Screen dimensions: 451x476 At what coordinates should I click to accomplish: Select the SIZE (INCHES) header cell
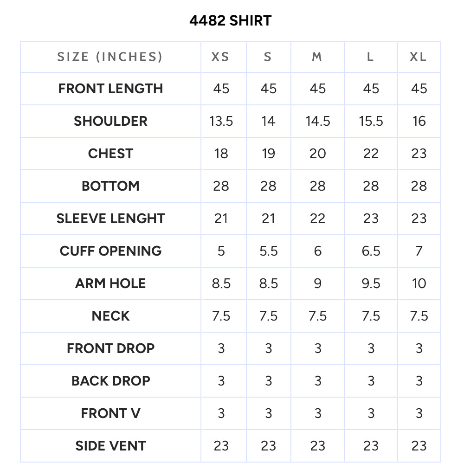tap(110, 57)
